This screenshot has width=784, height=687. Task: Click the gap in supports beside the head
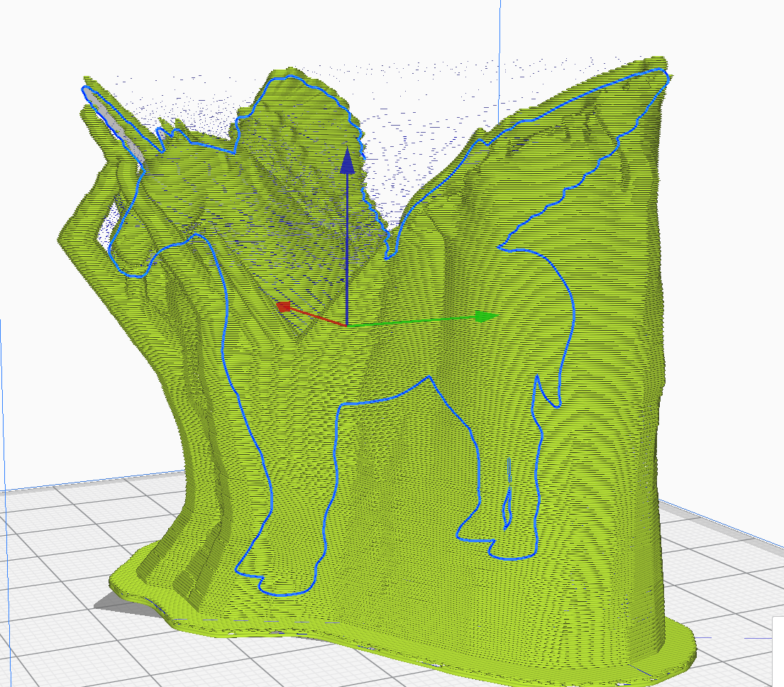pos(106,227)
